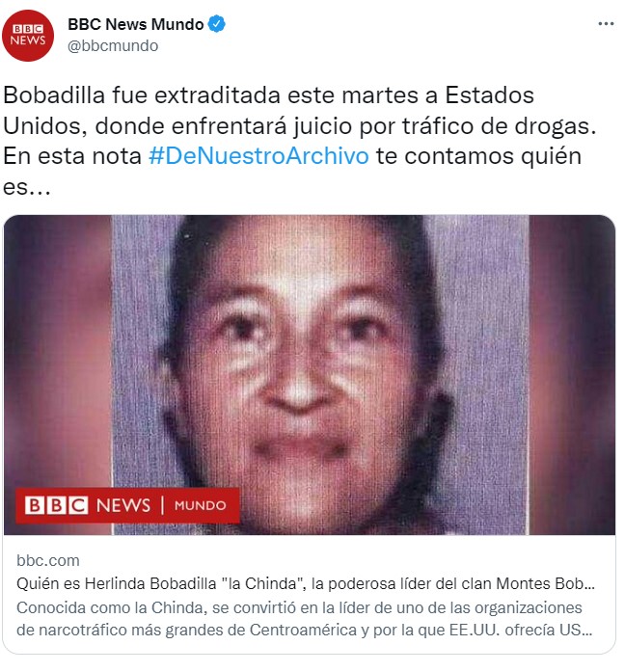Open headline Quién es Herlinda Bobadilla
Screen dimensions: 625x672
pyautogui.click(x=305, y=583)
